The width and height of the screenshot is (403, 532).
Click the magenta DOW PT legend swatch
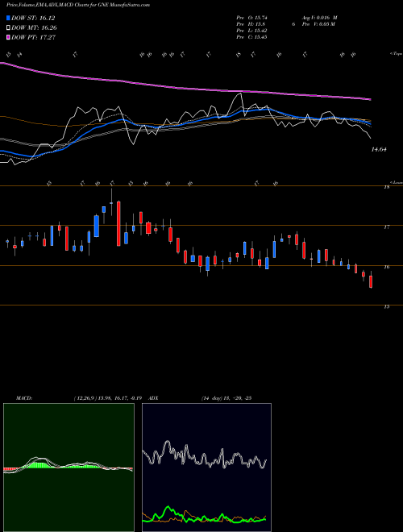8,38
